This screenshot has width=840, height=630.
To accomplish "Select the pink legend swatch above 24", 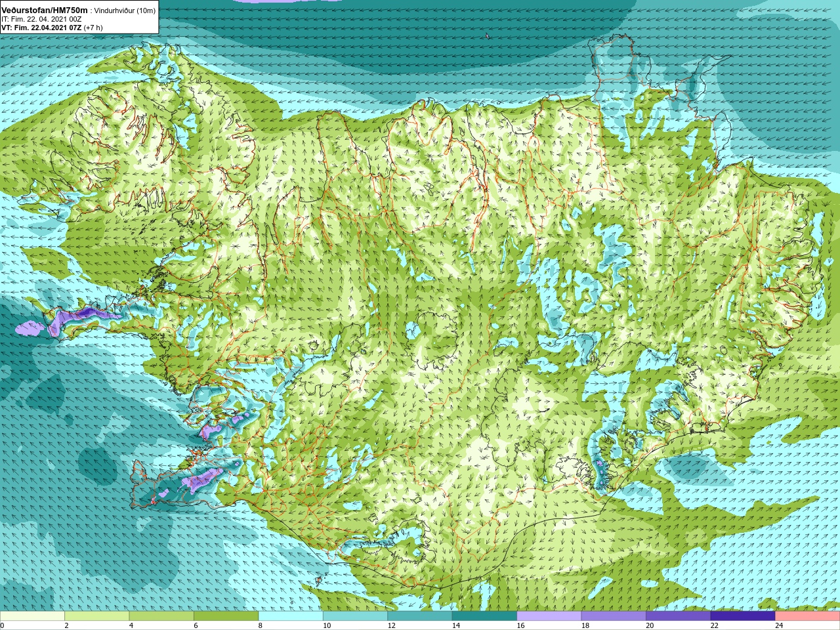I will coord(808,616).
